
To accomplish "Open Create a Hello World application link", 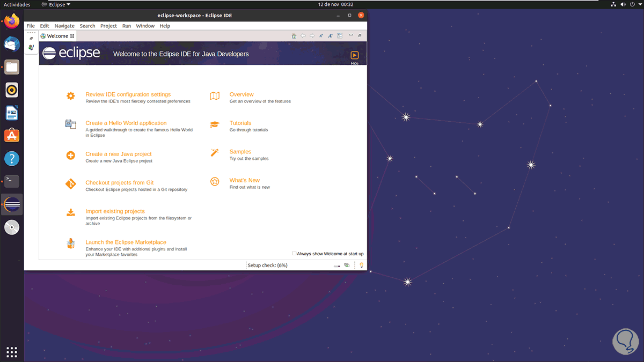I will point(126,123).
